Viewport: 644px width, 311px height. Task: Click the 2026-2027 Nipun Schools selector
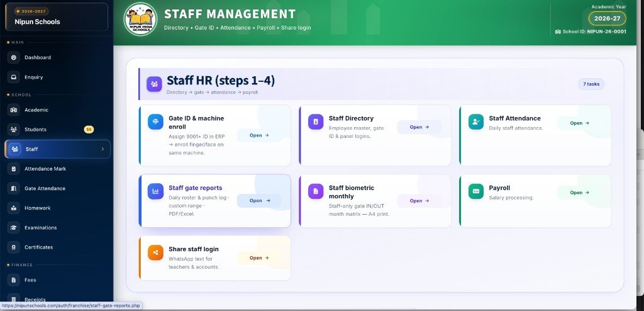coord(57,17)
